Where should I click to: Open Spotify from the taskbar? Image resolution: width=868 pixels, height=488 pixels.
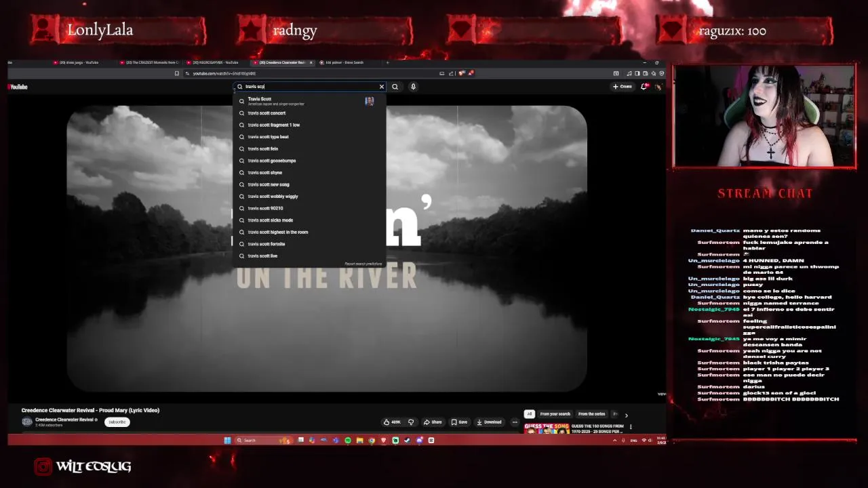click(348, 441)
